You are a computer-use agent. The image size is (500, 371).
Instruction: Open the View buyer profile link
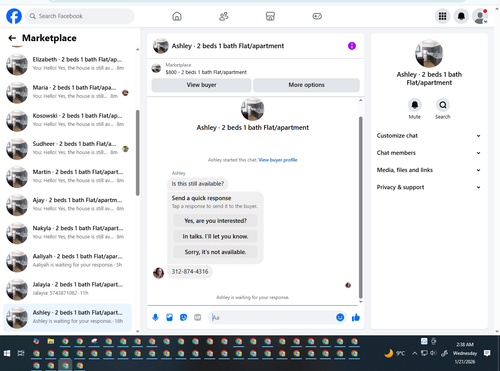[x=278, y=160]
